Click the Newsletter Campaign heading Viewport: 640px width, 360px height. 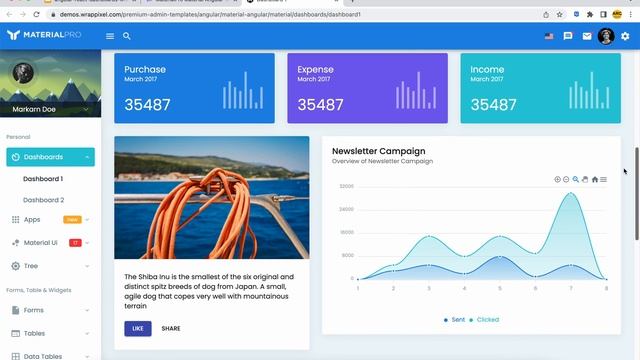378,151
